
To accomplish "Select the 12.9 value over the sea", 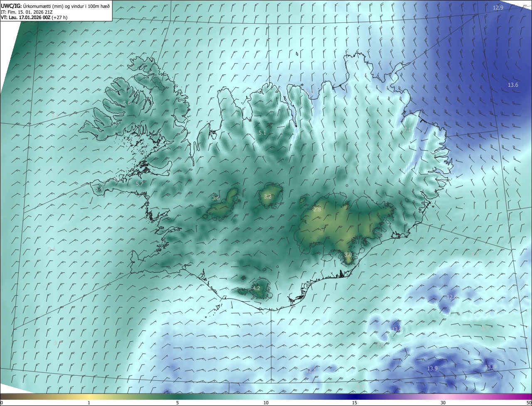I will 498,8.
